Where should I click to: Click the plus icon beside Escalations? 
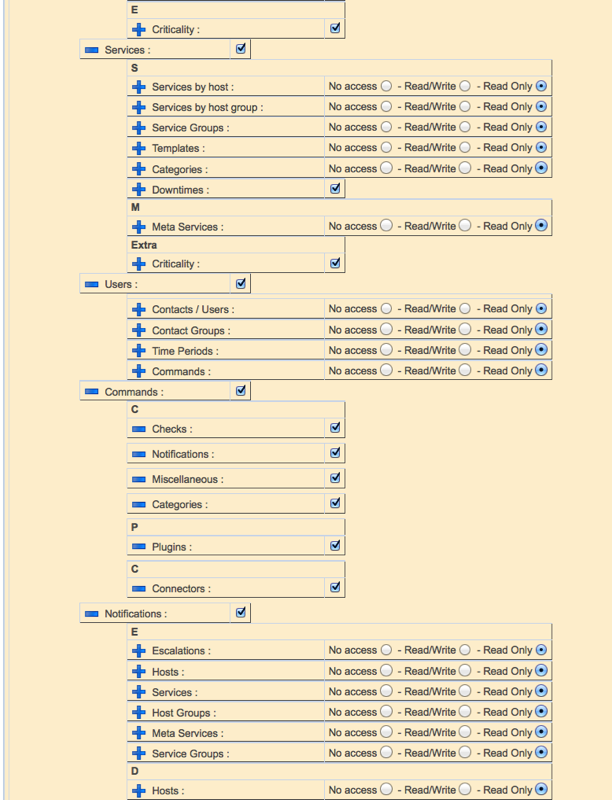(x=139, y=651)
